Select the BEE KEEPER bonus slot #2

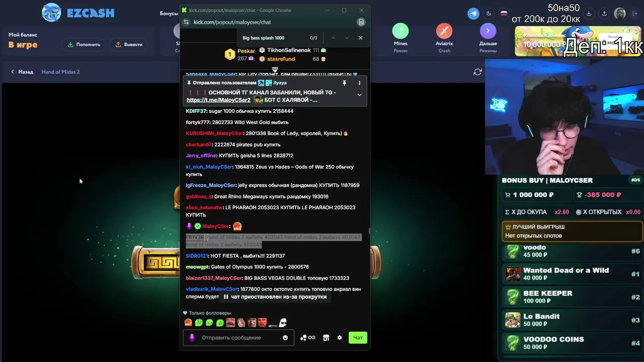(573, 297)
